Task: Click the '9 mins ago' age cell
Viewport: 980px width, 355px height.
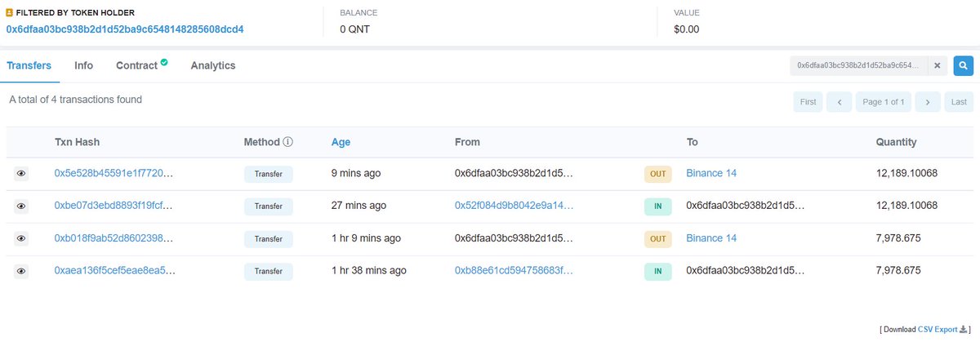Action: (x=355, y=174)
